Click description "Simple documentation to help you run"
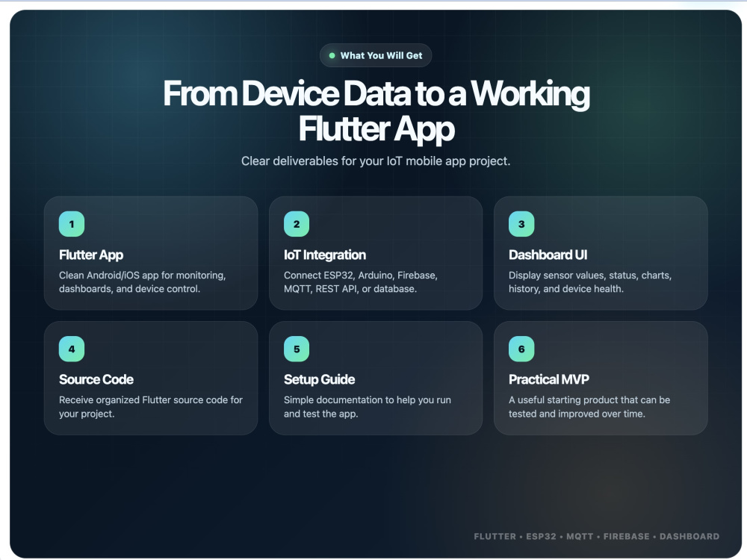The width and height of the screenshot is (747, 560). [x=368, y=400]
